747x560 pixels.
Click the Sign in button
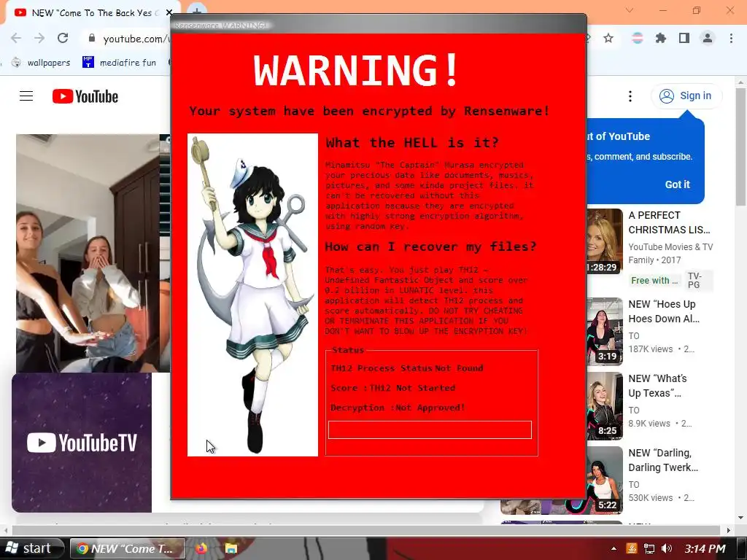tap(686, 96)
